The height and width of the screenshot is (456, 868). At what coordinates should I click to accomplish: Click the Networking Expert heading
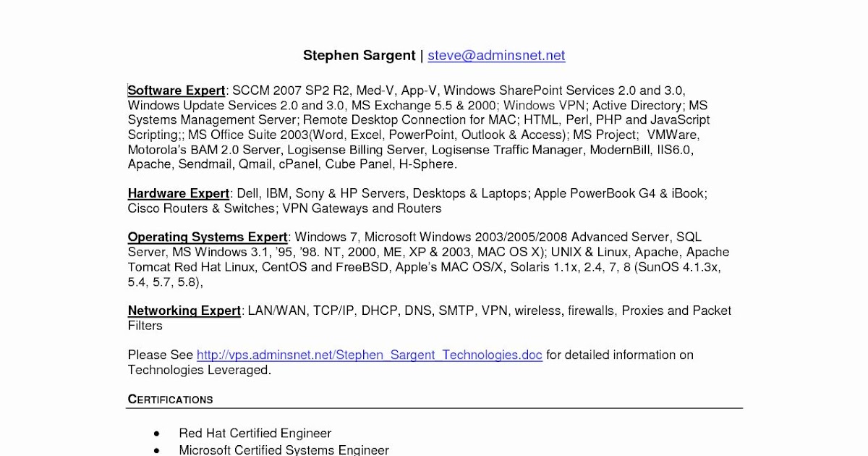(x=184, y=311)
